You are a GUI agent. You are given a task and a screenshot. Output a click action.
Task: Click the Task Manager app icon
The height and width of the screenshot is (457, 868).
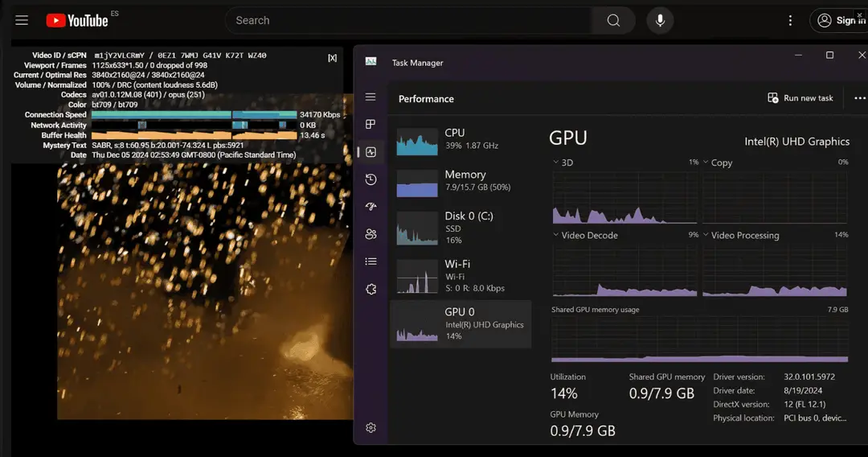click(x=371, y=62)
